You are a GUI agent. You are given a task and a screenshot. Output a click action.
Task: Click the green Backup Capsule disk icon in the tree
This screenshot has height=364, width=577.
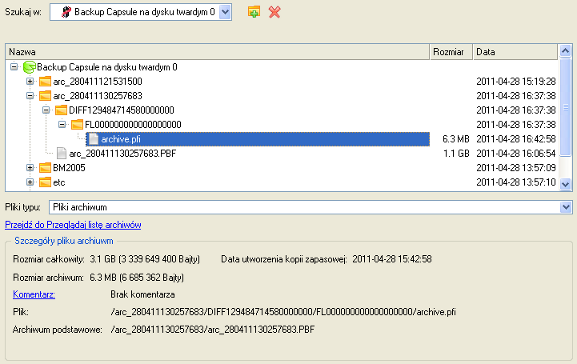(29, 67)
